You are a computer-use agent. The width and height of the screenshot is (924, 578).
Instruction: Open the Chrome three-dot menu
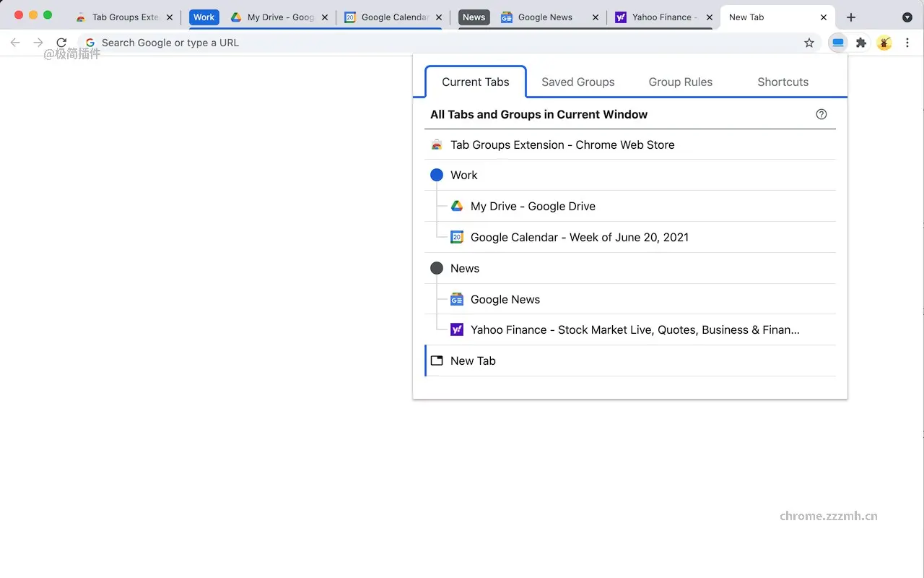pos(907,43)
